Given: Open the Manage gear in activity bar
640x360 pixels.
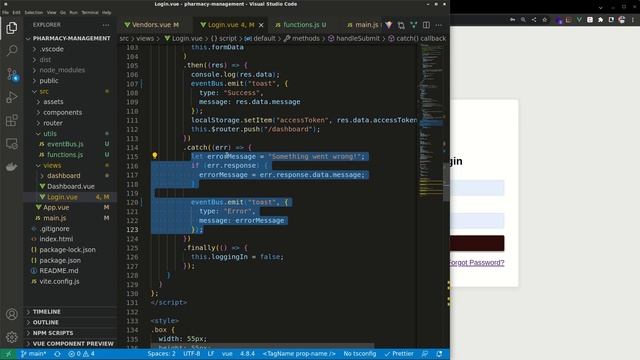Looking at the screenshot, I should [12, 337].
